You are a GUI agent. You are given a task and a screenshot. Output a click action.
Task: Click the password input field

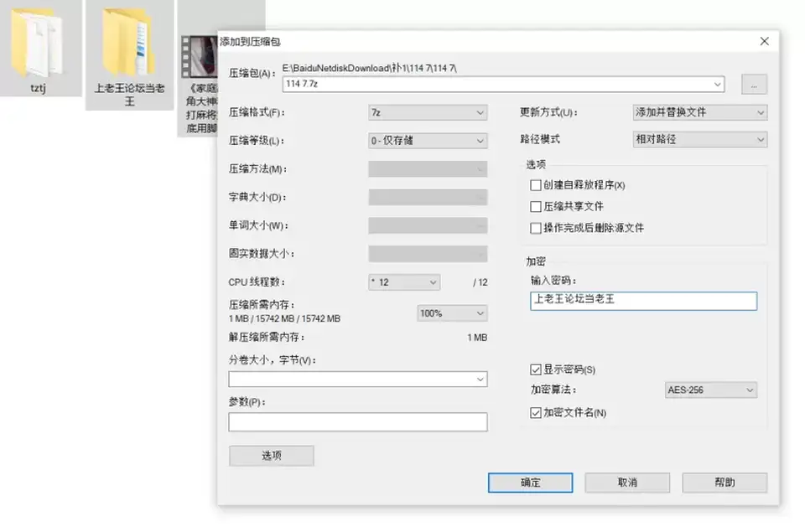pos(643,301)
